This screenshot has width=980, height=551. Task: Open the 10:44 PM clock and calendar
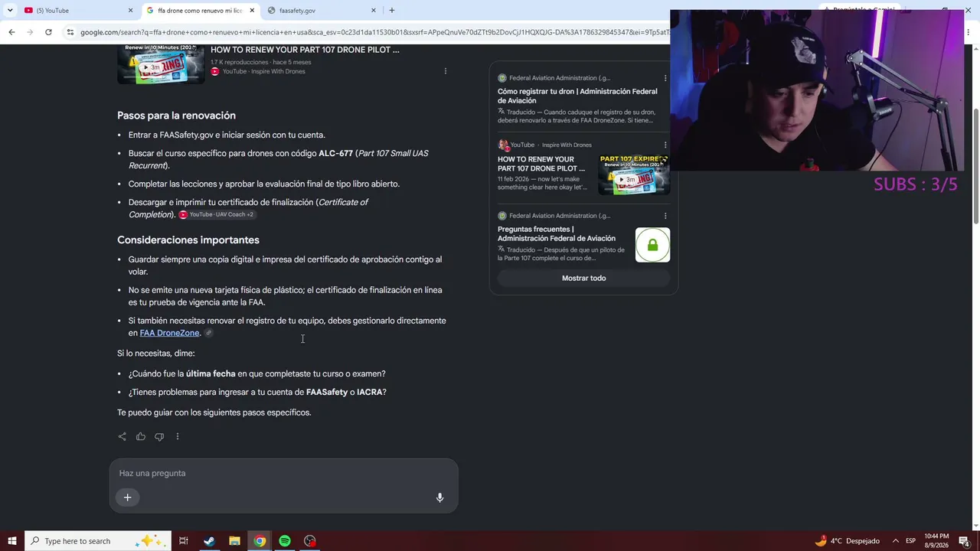click(x=936, y=541)
